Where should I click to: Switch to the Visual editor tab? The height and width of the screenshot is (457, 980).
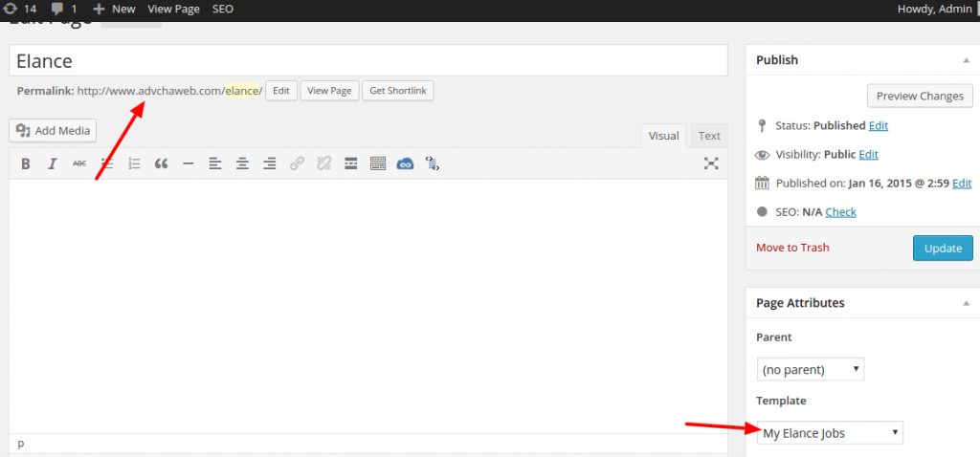point(663,136)
